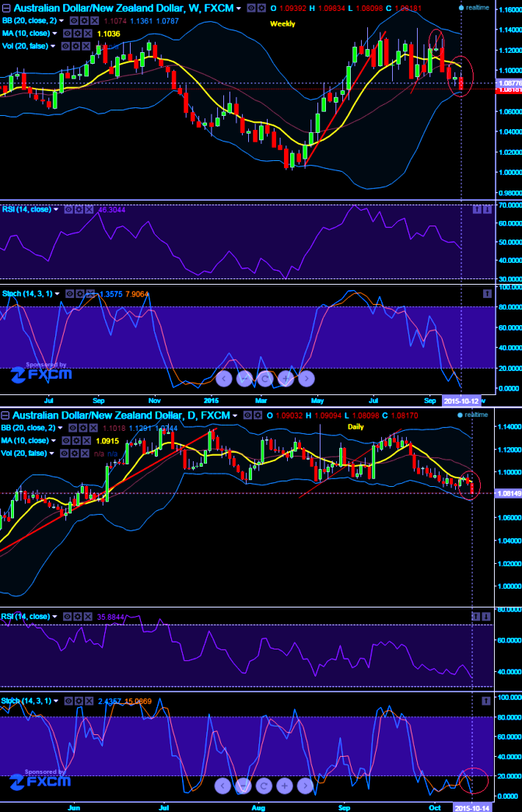Expand Vol indicator dropdown on weekly chart
The height and width of the screenshot is (812, 522).
coord(53,47)
